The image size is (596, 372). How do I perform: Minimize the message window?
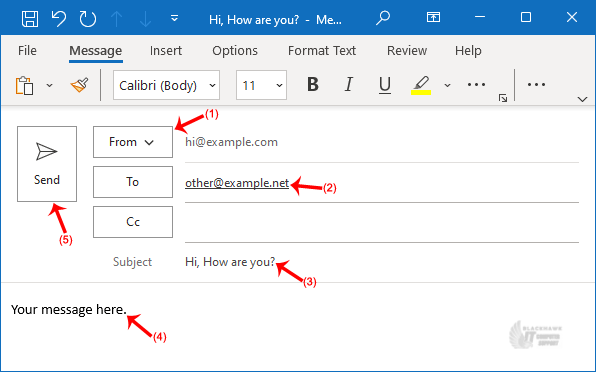[x=480, y=17]
